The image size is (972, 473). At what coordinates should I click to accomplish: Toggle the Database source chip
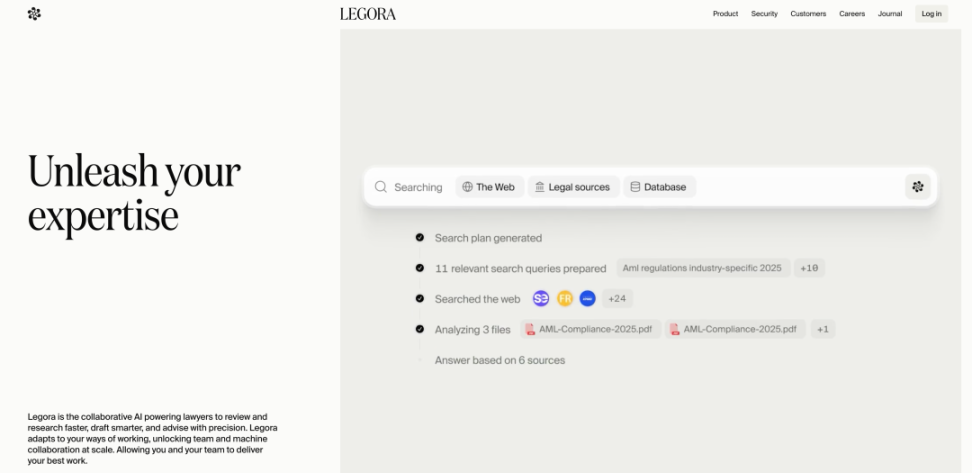tap(660, 187)
